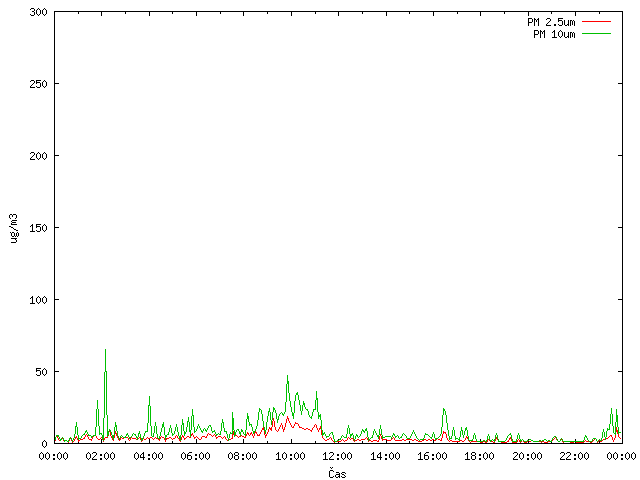Viewport: 640px width, 480px height.
Task: Click the PM 2.5um legend label
Action: 551,22
